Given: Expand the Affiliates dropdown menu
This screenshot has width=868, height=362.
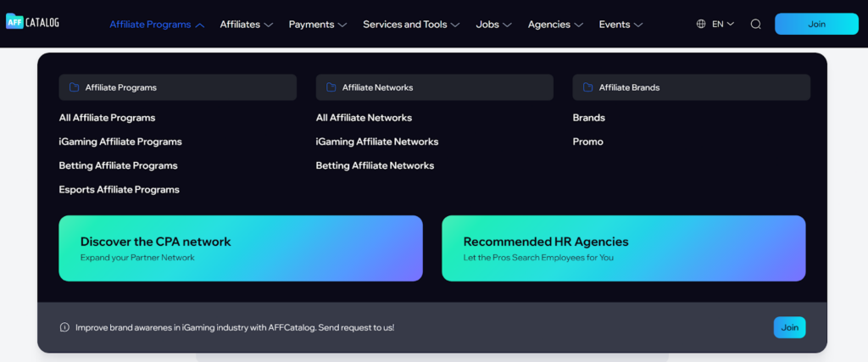Looking at the screenshot, I should click(x=246, y=25).
